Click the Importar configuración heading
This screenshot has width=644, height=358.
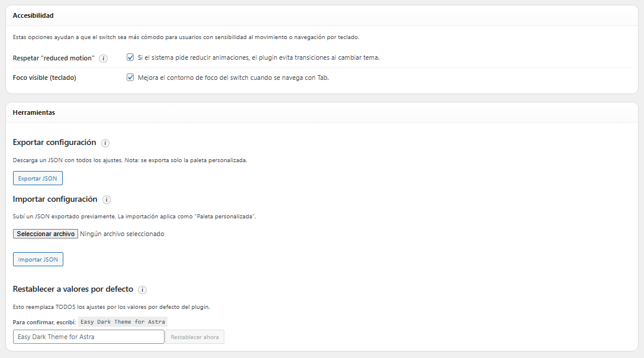pyautogui.click(x=55, y=199)
